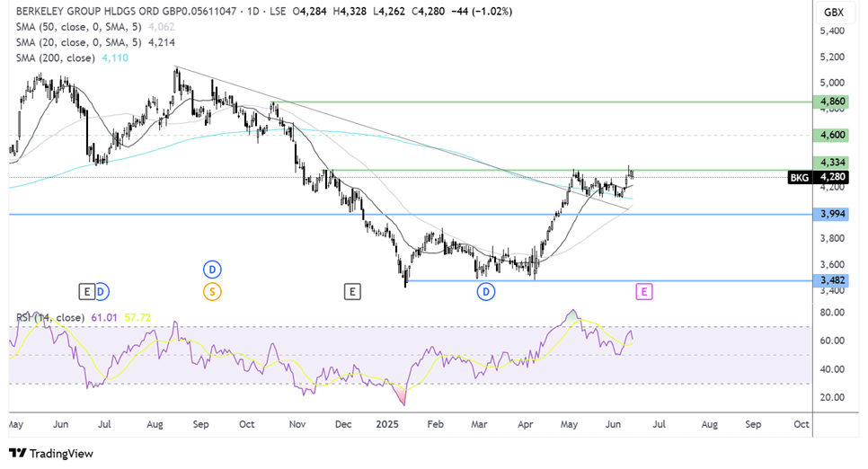868x469 pixels.
Task: Open the orange S split marker
Action: click(212, 291)
